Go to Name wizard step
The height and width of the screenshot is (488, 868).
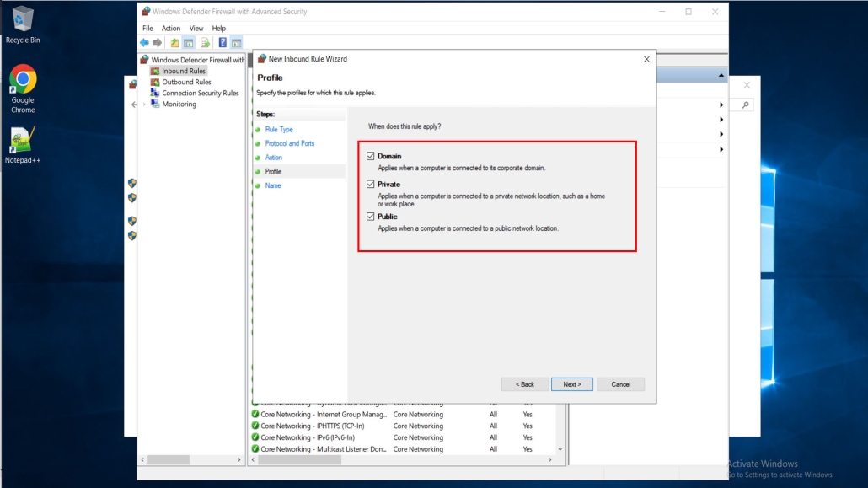click(273, 185)
